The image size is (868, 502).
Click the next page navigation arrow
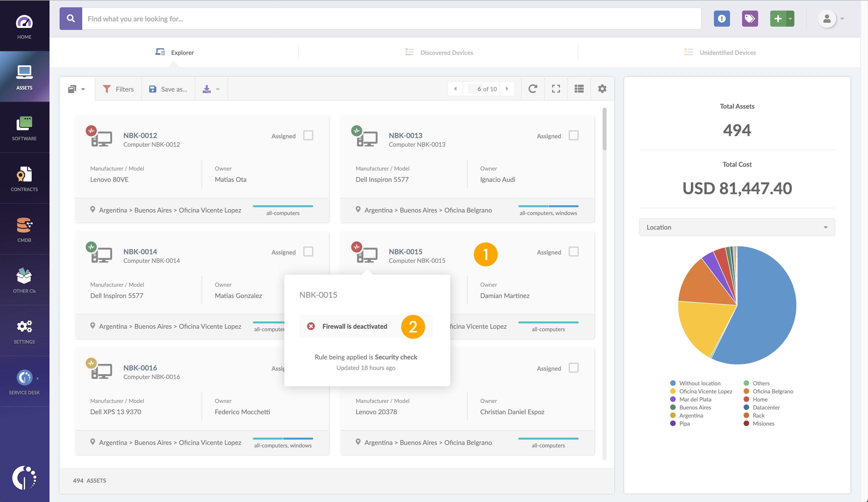coord(508,89)
